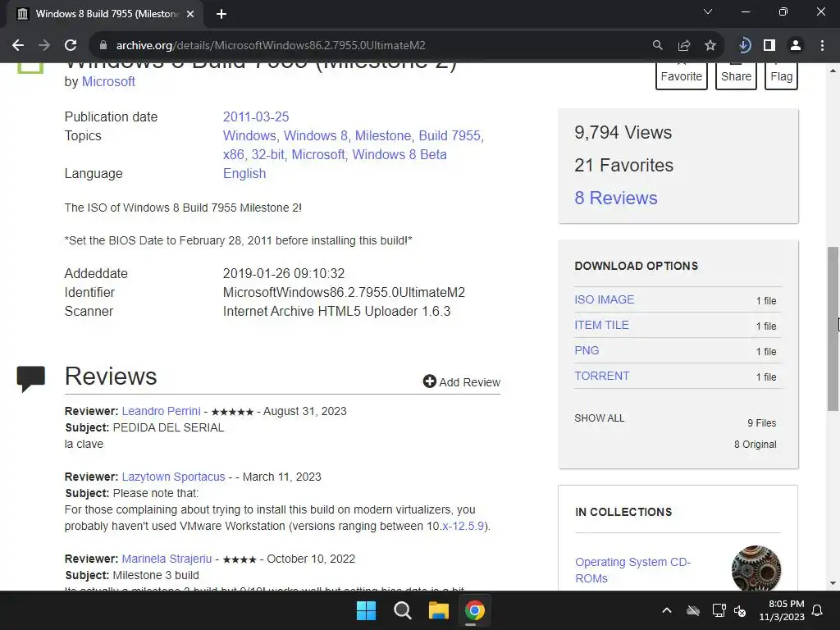Reload the archive.org page
The height and width of the screenshot is (630, 840).
(x=71, y=46)
